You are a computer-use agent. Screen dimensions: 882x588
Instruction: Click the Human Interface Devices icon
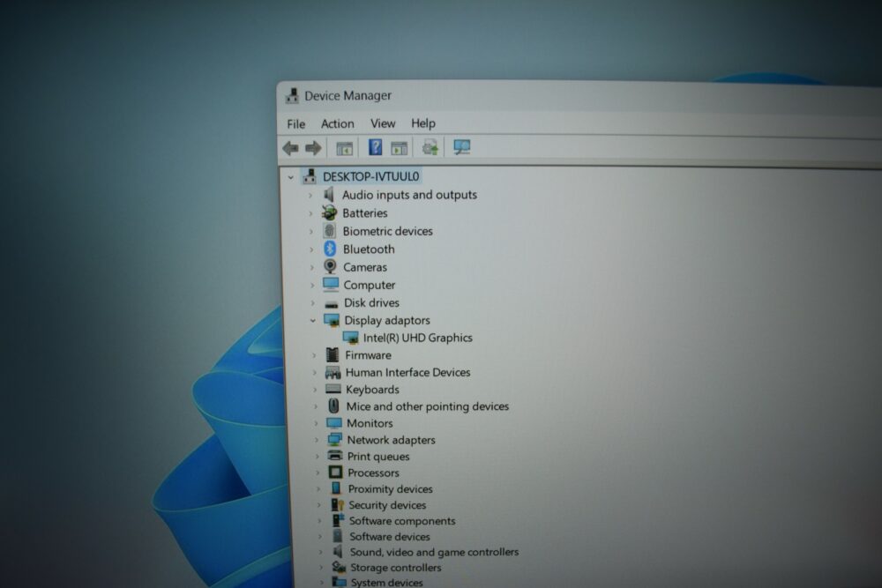click(333, 372)
